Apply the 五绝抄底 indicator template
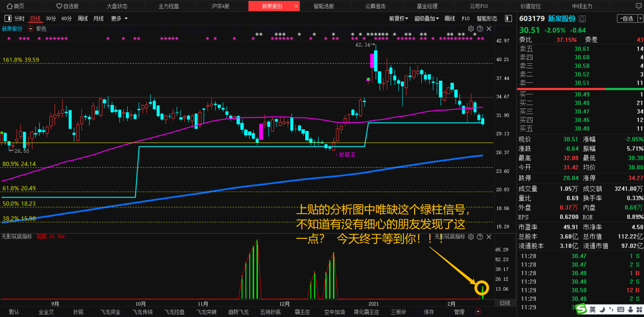Image resolution: width=644 pixels, height=317 pixels. [x=271, y=312]
